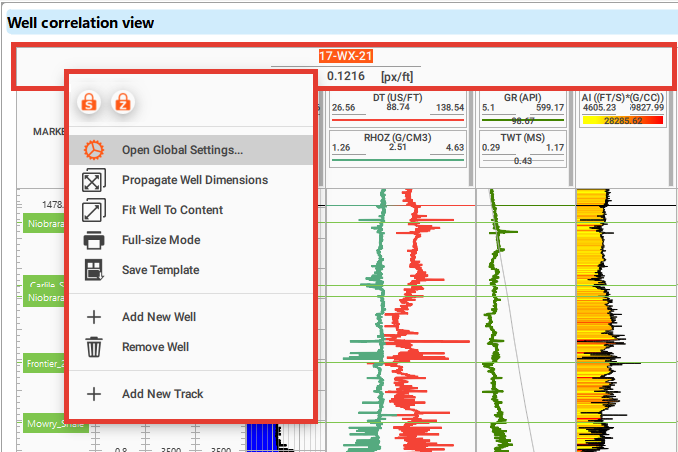Click the DT maximum value 138.54
The width and height of the screenshot is (678, 452).
pyautogui.click(x=450, y=107)
